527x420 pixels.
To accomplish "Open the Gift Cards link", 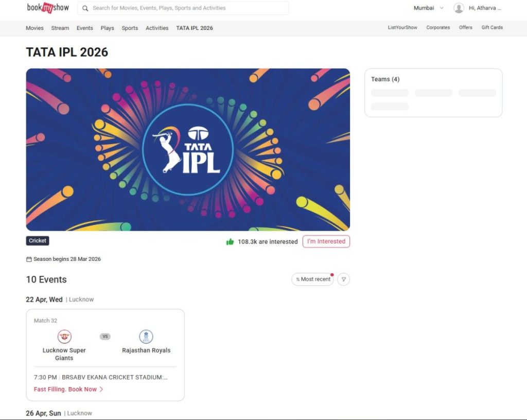I will point(491,27).
